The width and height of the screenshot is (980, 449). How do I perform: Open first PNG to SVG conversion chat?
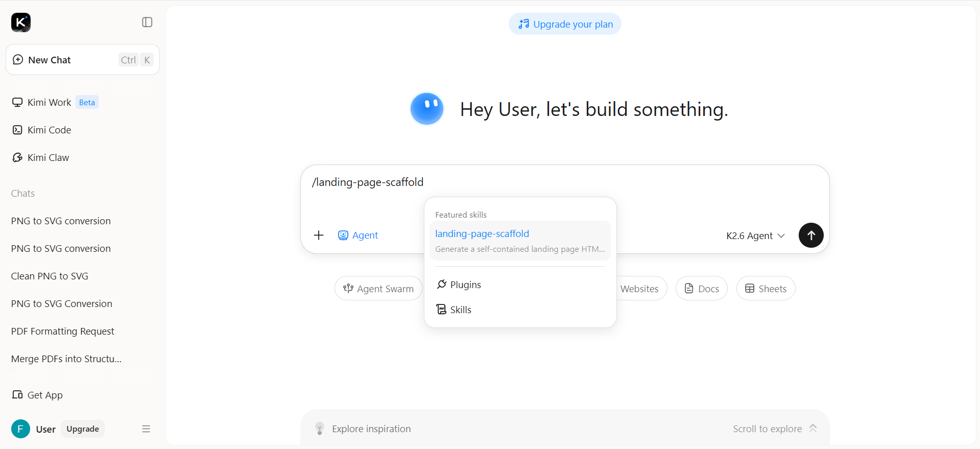[x=61, y=221]
